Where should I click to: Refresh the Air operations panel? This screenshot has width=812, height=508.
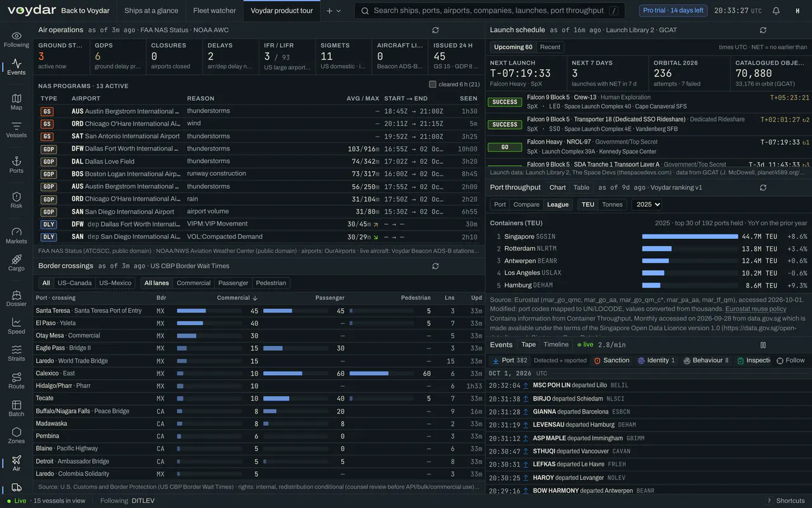click(435, 30)
